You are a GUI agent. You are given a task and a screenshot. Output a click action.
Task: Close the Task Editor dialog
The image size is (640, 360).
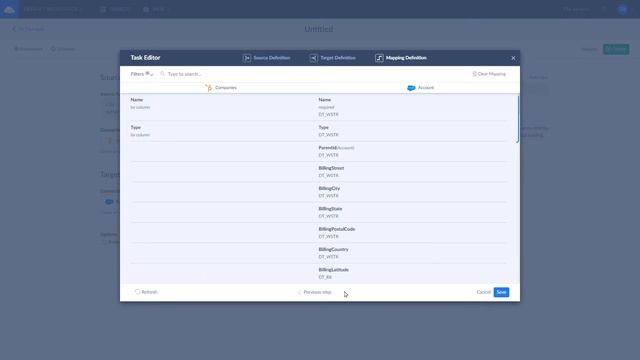513,58
